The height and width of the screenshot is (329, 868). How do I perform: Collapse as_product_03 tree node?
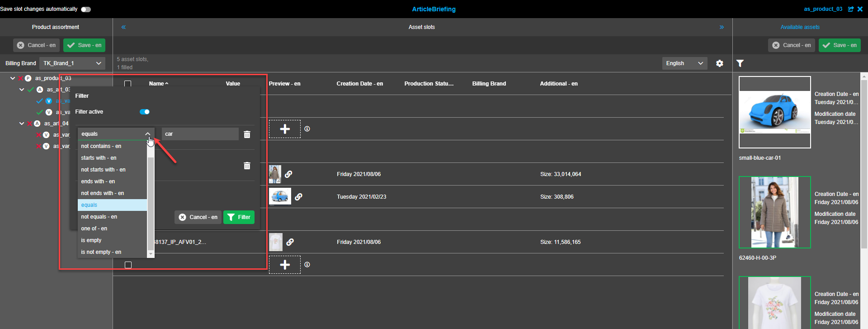13,78
